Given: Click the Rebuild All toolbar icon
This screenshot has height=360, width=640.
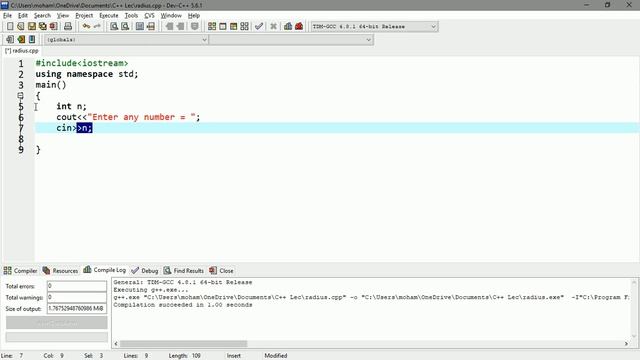Looking at the screenshot, I should pos(244,27).
